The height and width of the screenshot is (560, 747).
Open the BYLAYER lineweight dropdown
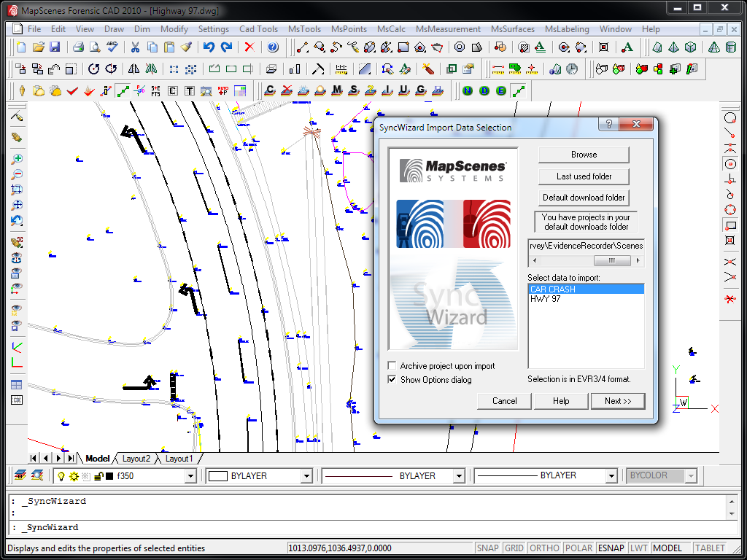coord(612,475)
